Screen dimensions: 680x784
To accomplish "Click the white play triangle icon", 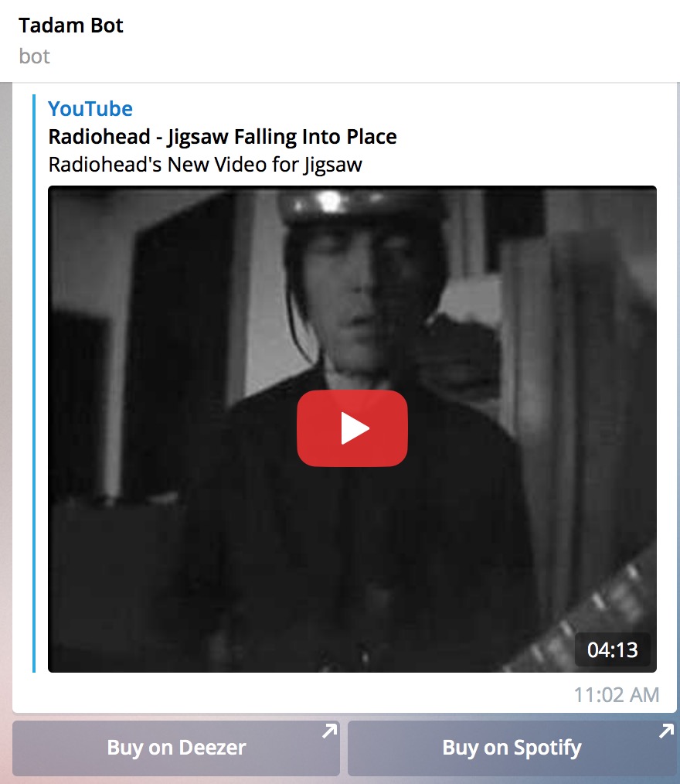I will click(355, 428).
